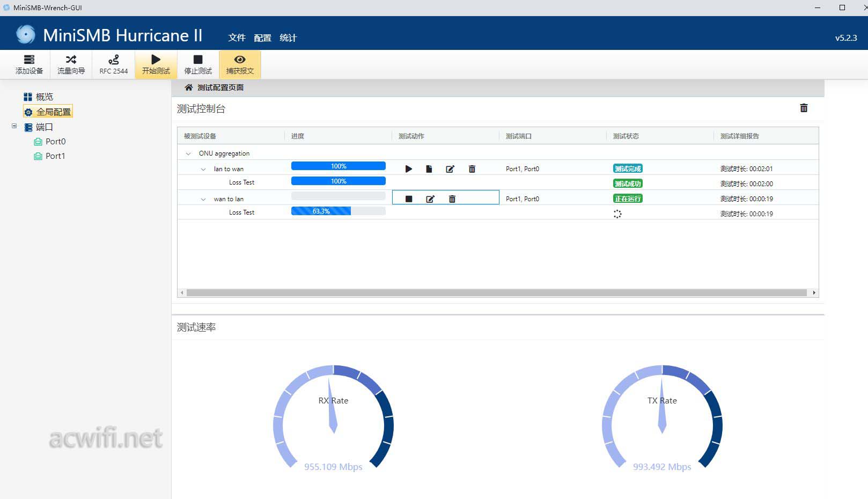Stop the running wan to lan test
Viewport: 868px width, 499px height.
409,199
